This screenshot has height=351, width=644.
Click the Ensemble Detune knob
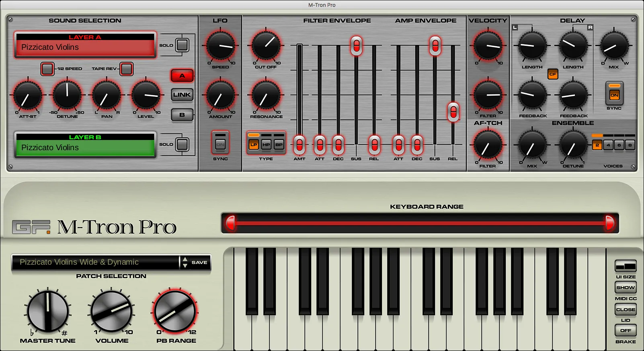point(573,145)
